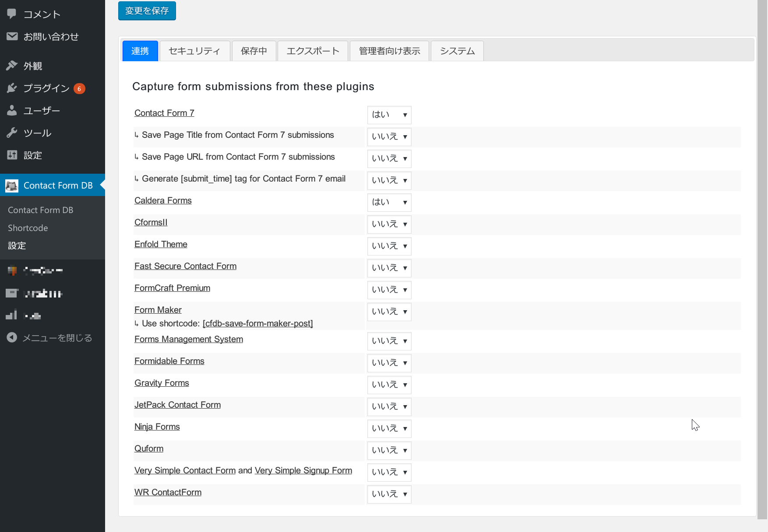Screen dimensions: 768x532
Task: Click the [cfdb-save-form-maker-post] shortcode link
Action: (x=257, y=323)
